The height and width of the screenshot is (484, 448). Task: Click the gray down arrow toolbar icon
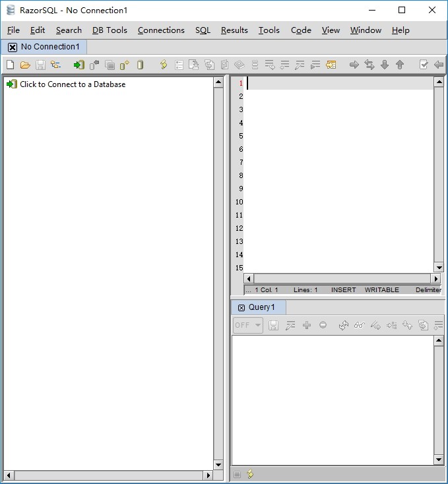tap(385, 65)
